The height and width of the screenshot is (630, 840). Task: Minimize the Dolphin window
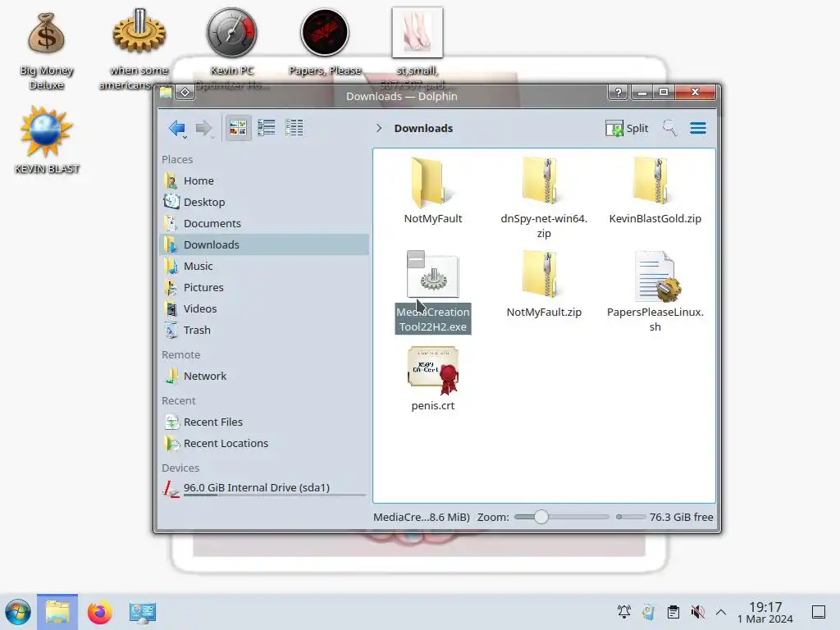click(x=641, y=92)
